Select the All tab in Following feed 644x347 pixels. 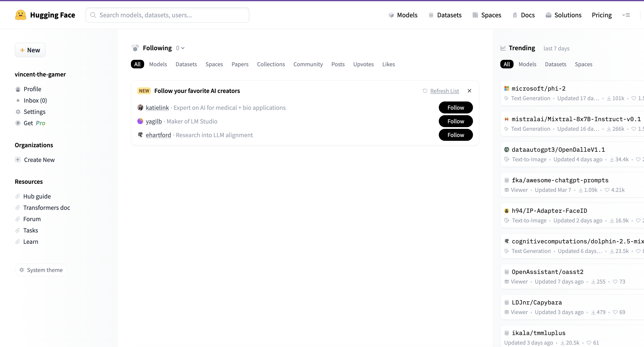point(137,64)
